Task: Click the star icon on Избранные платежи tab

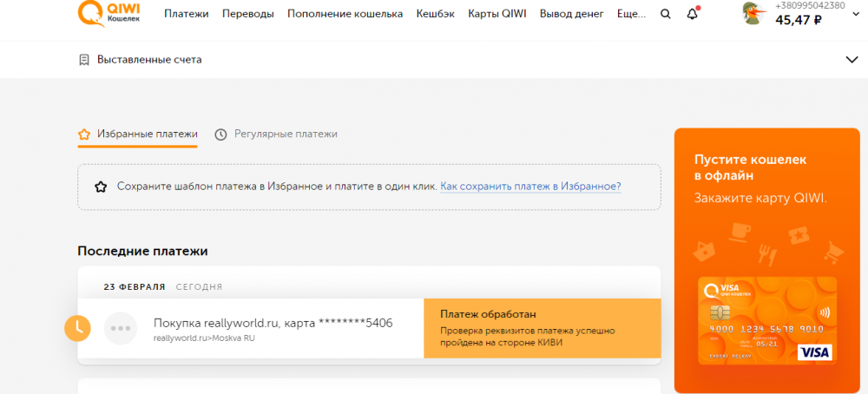Action: (x=84, y=135)
